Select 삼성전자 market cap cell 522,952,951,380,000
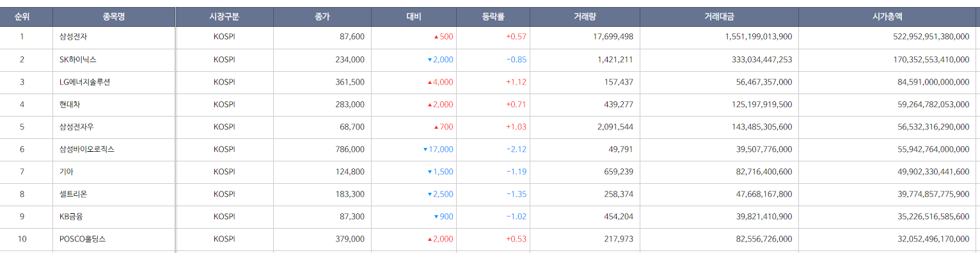 coord(931,37)
